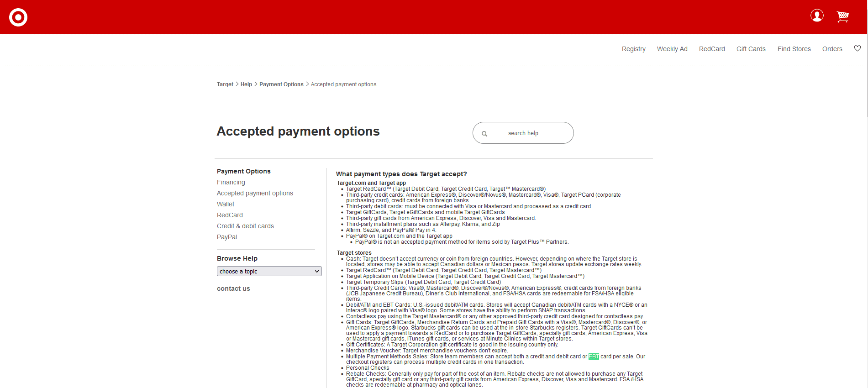Click the Payment Options sidebar heading
The width and height of the screenshot is (868, 388).
pyautogui.click(x=244, y=171)
